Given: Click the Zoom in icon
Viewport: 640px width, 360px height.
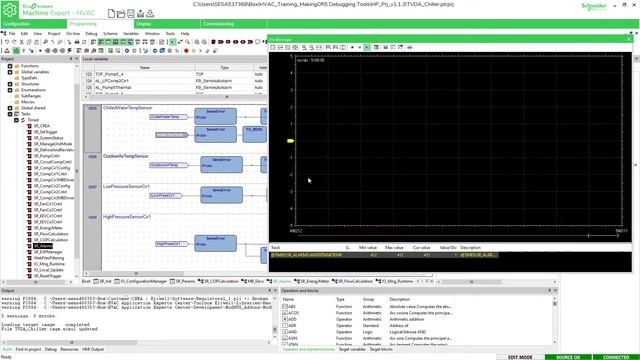Looking at the screenshot, I should 197,42.
